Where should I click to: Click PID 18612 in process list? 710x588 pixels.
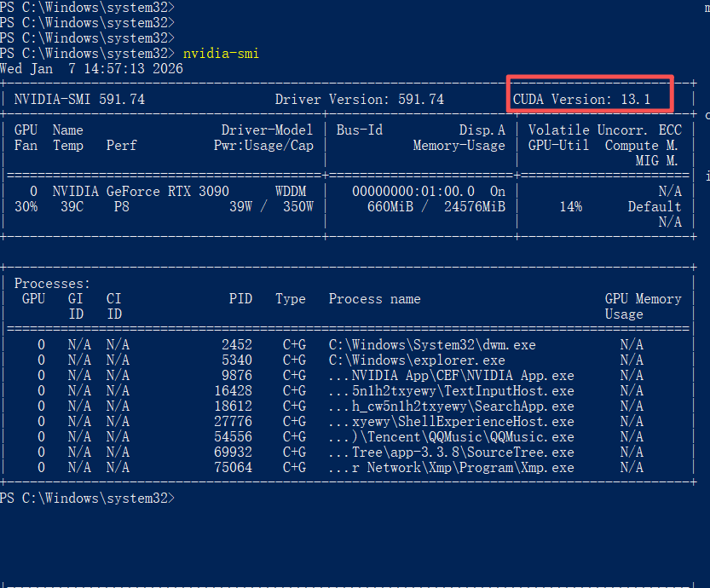[234, 406]
